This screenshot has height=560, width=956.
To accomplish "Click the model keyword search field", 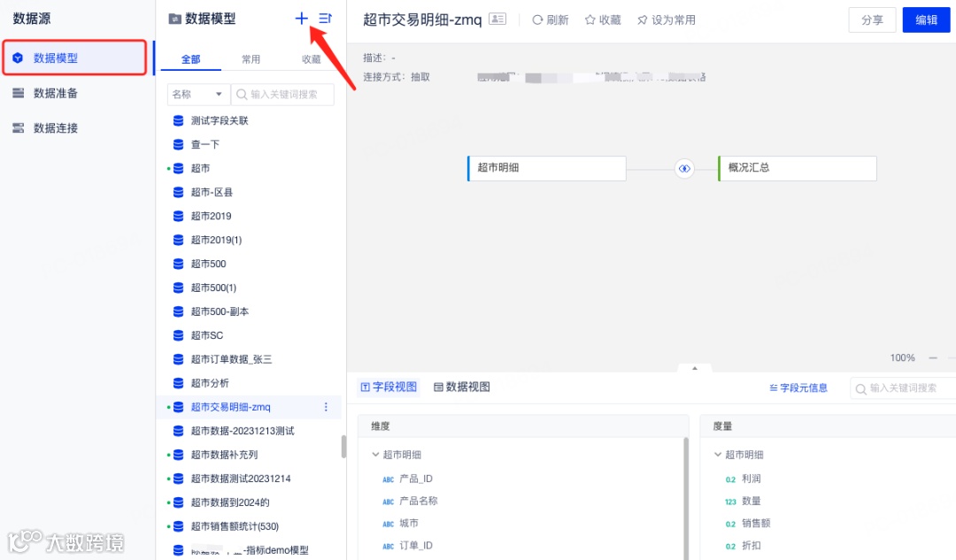I will pos(283,95).
